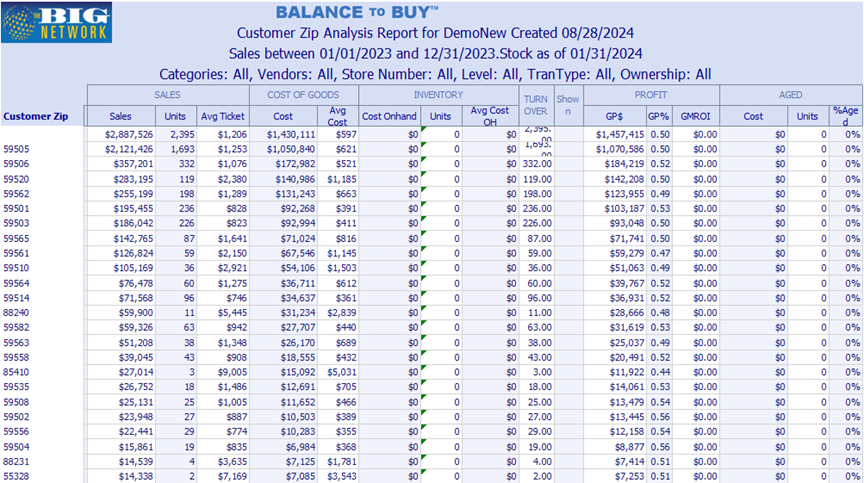
Task: Select customer zip 59565
Action: [17, 238]
